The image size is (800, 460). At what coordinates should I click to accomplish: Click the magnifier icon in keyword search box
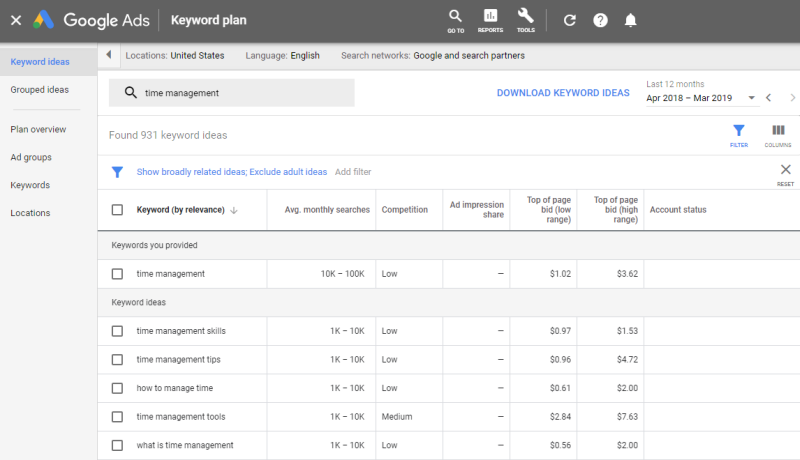click(x=131, y=92)
